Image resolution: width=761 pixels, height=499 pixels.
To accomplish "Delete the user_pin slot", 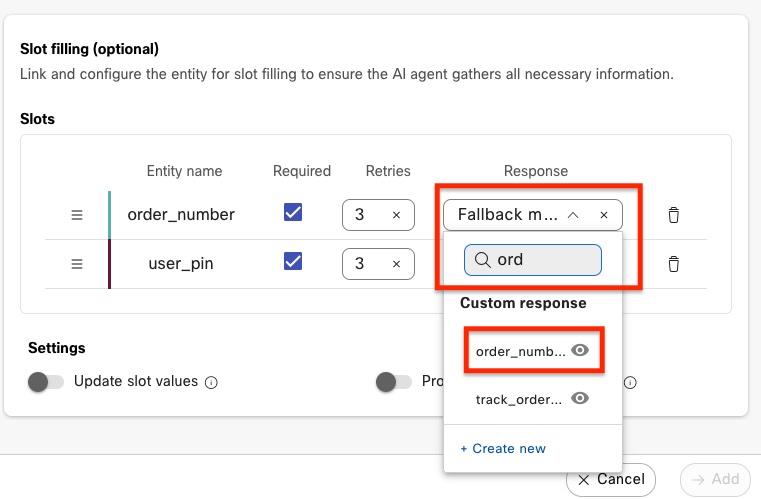I will pyautogui.click(x=674, y=264).
